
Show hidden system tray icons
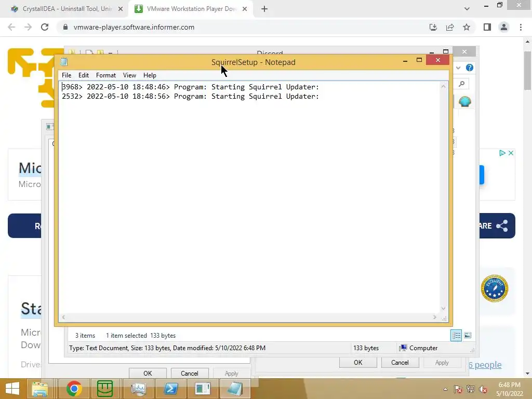[445, 390]
